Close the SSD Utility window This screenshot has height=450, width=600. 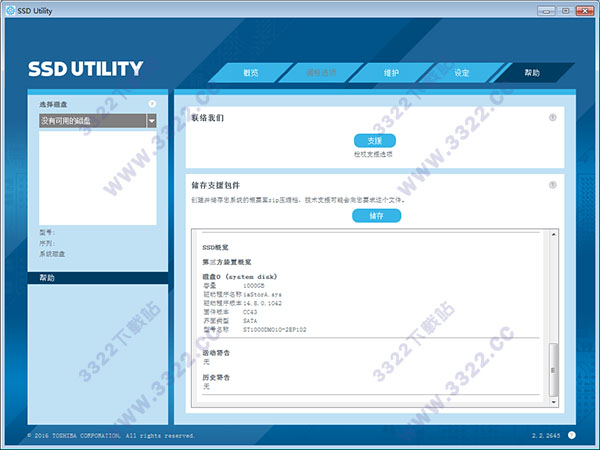tap(585, 11)
